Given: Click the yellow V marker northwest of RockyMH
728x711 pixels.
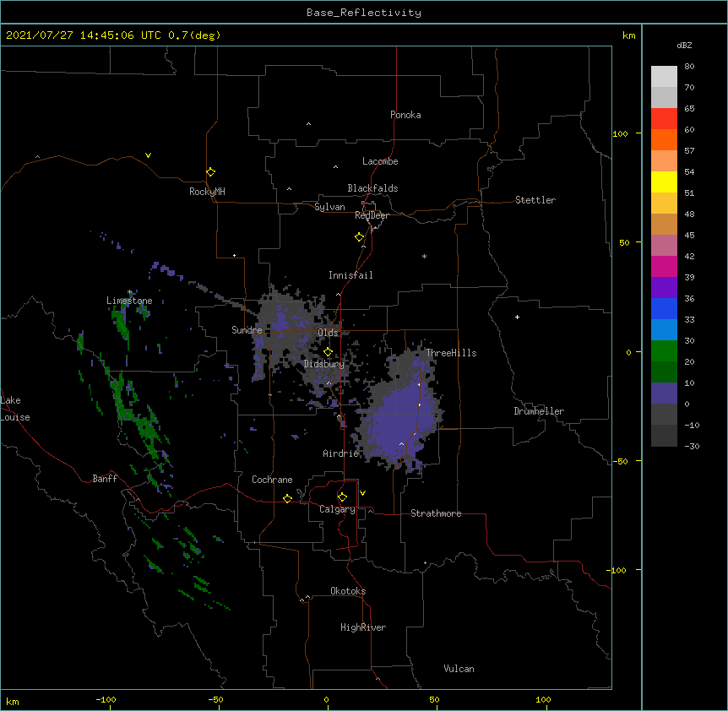Looking at the screenshot, I should 148,155.
